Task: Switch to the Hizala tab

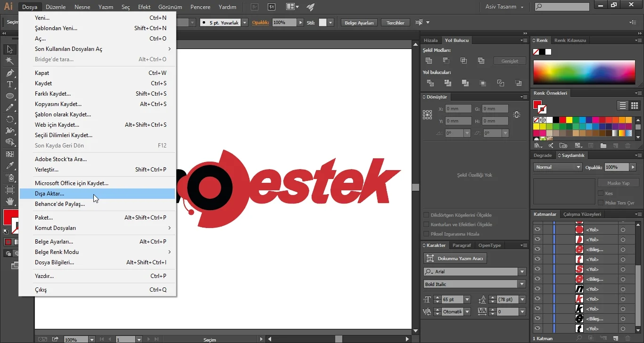Action: pyautogui.click(x=430, y=41)
